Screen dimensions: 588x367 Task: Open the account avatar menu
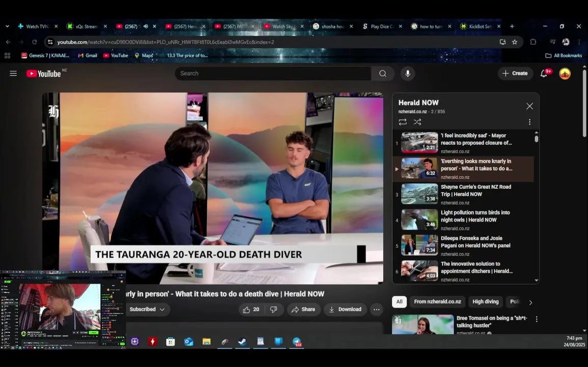pyautogui.click(x=565, y=73)
